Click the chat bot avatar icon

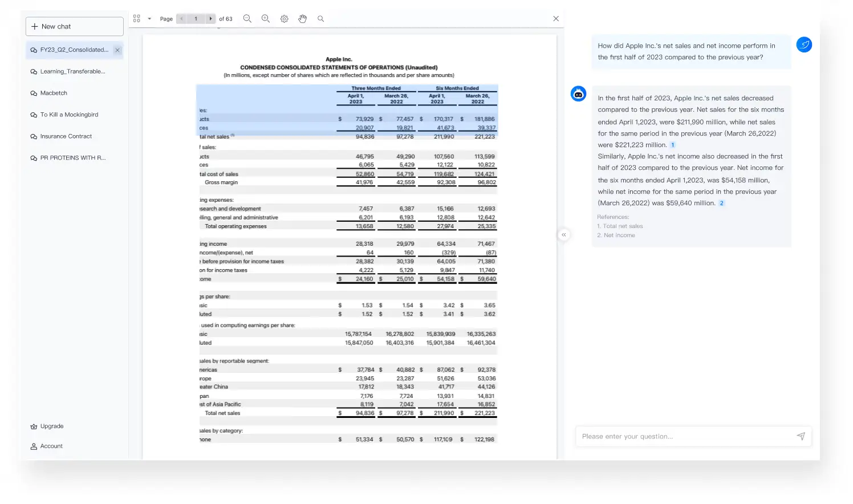pyautogui.click(x=578, y=94)
